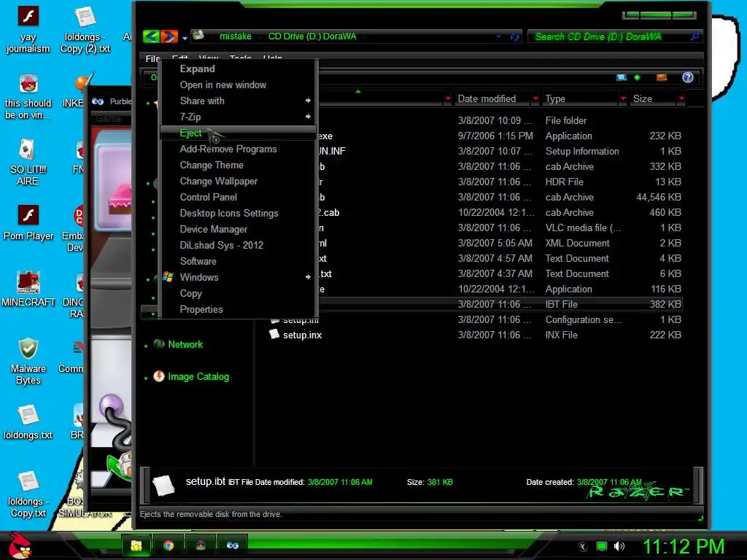Toggle the preview pane orange icon
747x560 pixels.
point(661,77)
